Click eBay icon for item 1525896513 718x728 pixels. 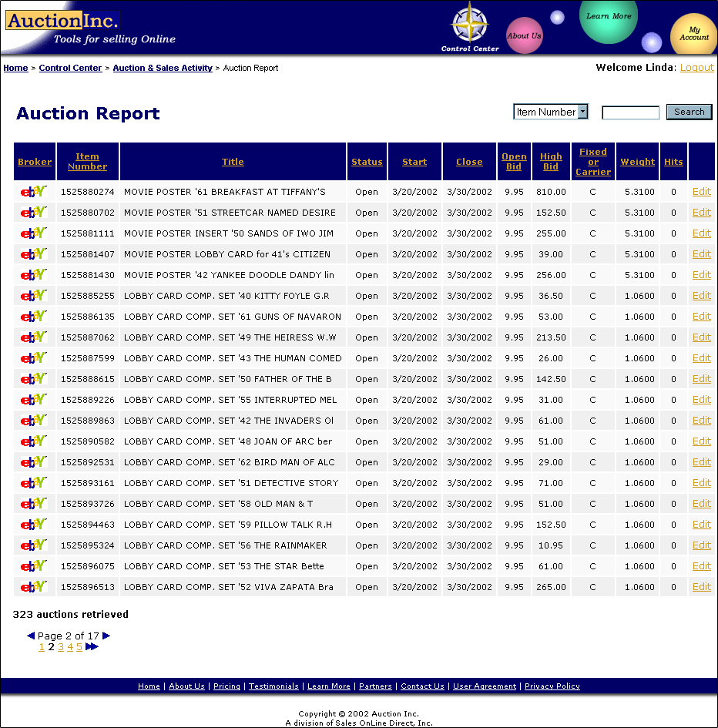[34, 587]
